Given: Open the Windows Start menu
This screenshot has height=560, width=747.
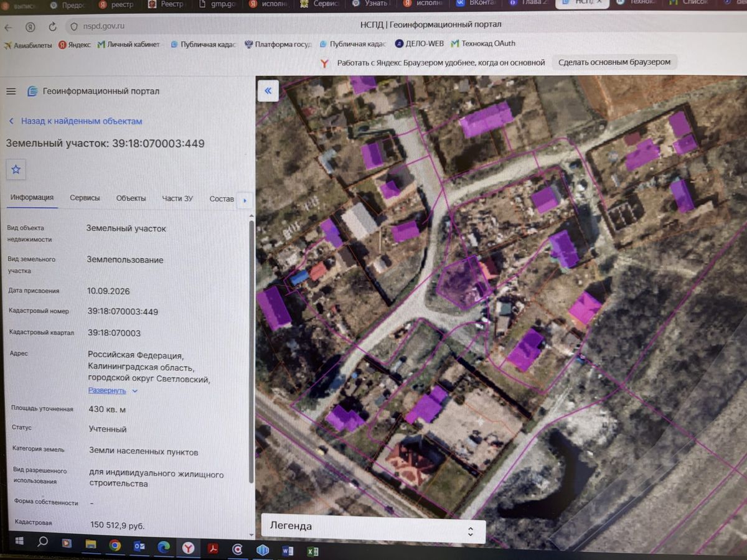Looking at the screenshot, I should coord(19,540).
